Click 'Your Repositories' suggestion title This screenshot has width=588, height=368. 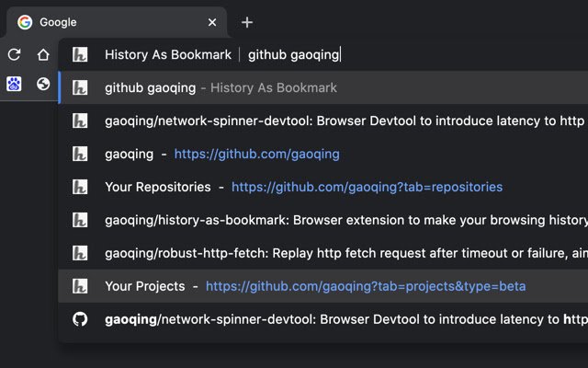pyautogui.click(x=158, y=187)
